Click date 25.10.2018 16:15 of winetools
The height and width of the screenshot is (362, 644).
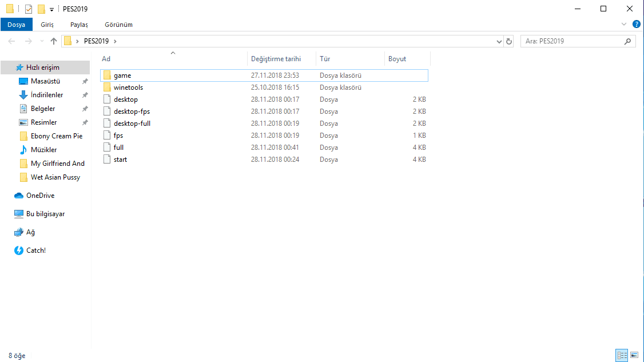coord(275,87)
